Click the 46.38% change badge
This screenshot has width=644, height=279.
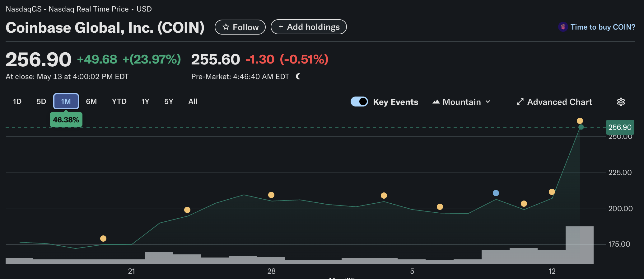(66, 120)
